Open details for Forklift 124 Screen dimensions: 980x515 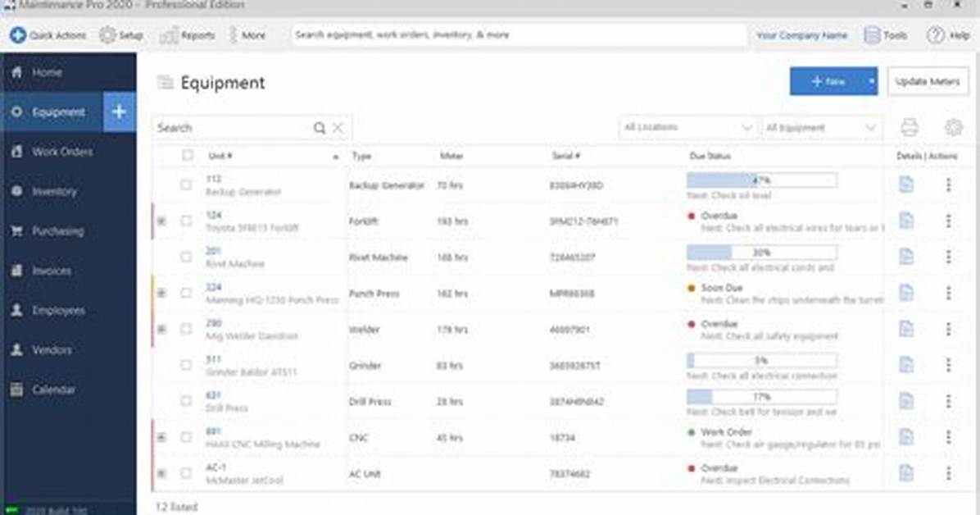click(x=906, y=221)
